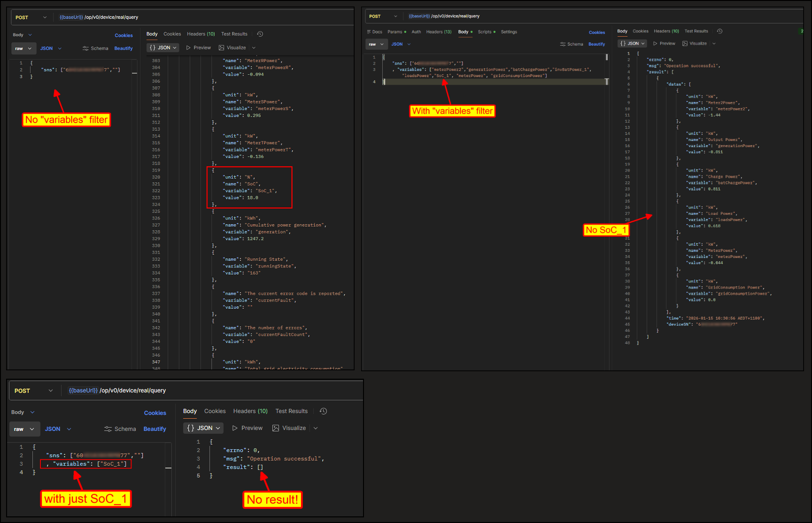Select the Params tab
812x523 pixels.
(x=395, y=32)
